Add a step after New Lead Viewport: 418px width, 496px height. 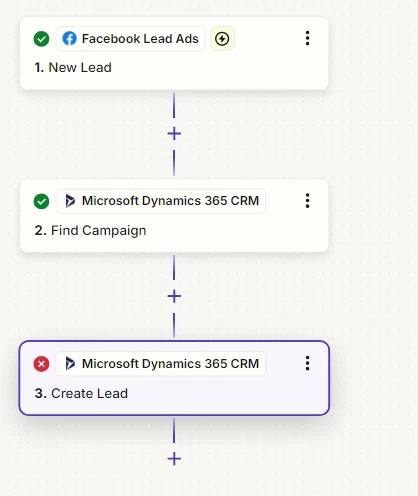click(x=174, y=134)
